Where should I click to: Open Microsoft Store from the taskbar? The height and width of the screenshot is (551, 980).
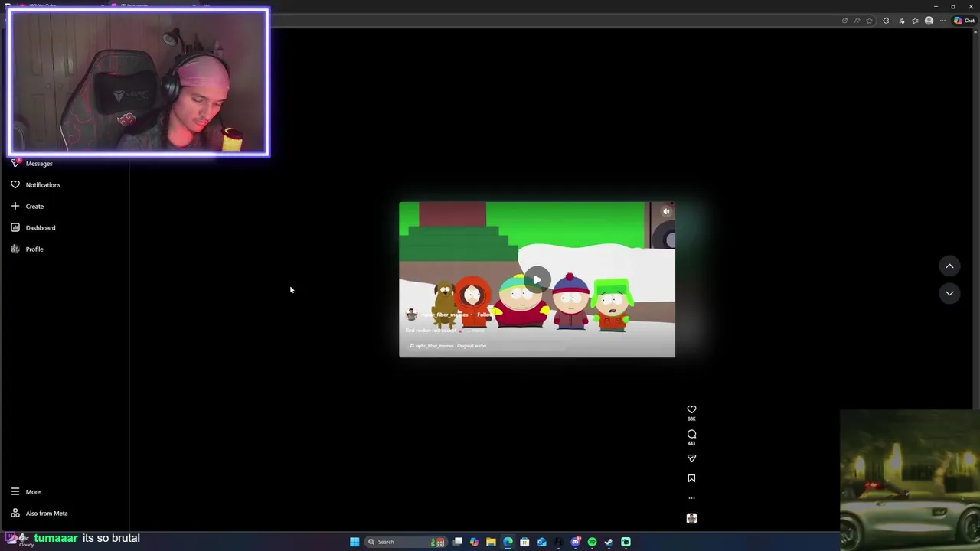pyautogui.click(x=524, y=542)
